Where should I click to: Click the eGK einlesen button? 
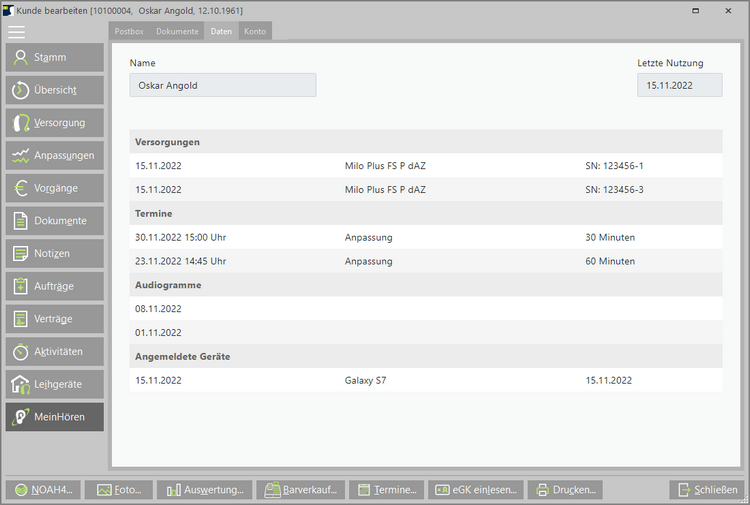click(x=475, y=490)
